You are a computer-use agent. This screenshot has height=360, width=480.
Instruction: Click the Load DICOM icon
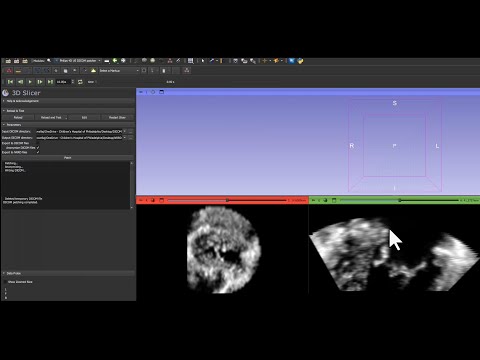pos(17,61)
